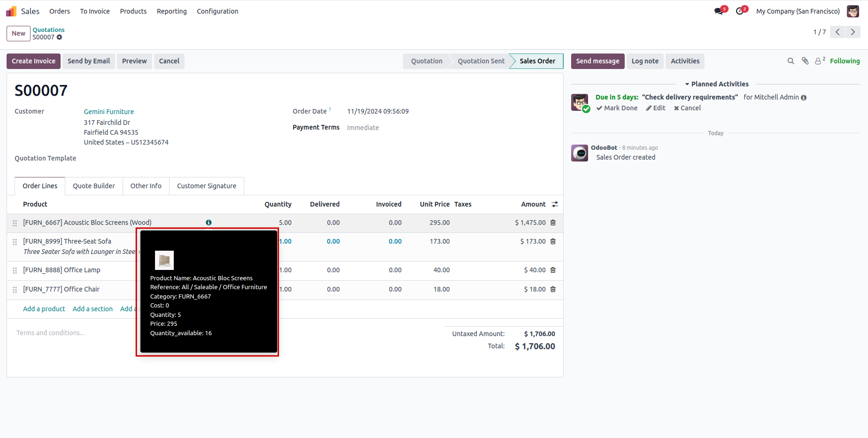Click the Preview button

(x=134, y=61)
